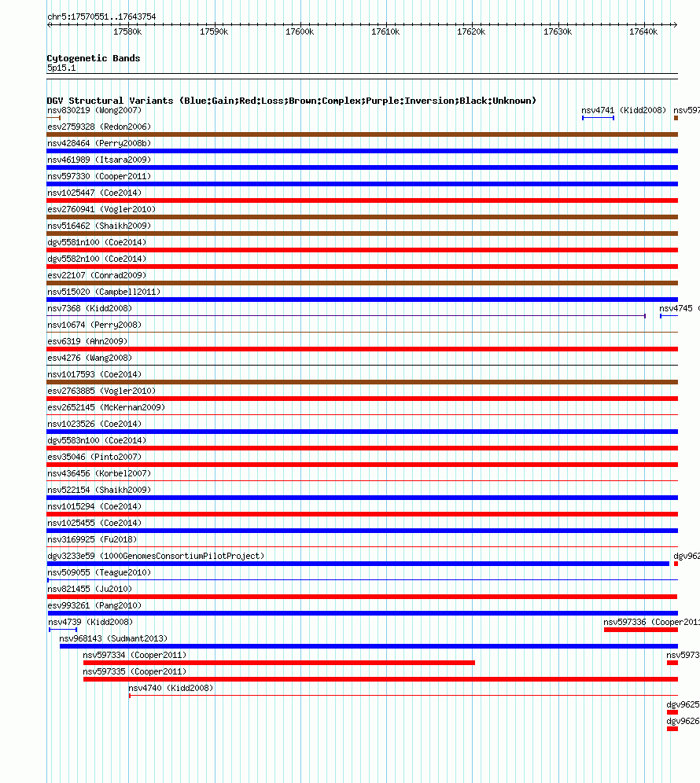Screen dimensions: 700x783
Task: Open nsv522154 (Shaikh2009) variant
Action: [99, 489]
